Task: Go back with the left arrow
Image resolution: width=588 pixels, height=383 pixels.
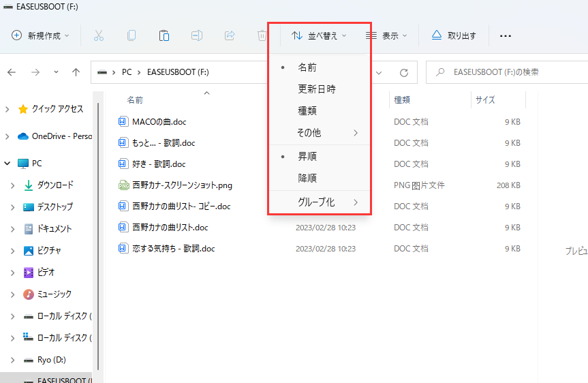Action: pos(12,72)
